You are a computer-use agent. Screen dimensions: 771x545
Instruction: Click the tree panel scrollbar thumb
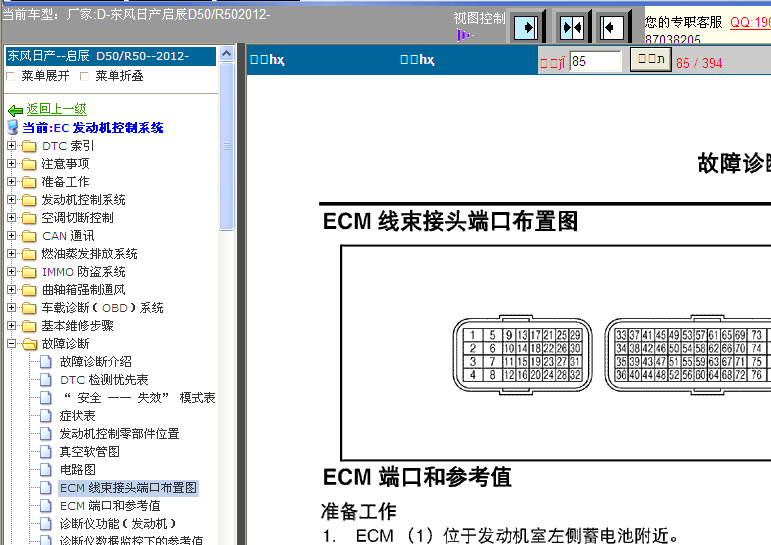tap(227, 146)
